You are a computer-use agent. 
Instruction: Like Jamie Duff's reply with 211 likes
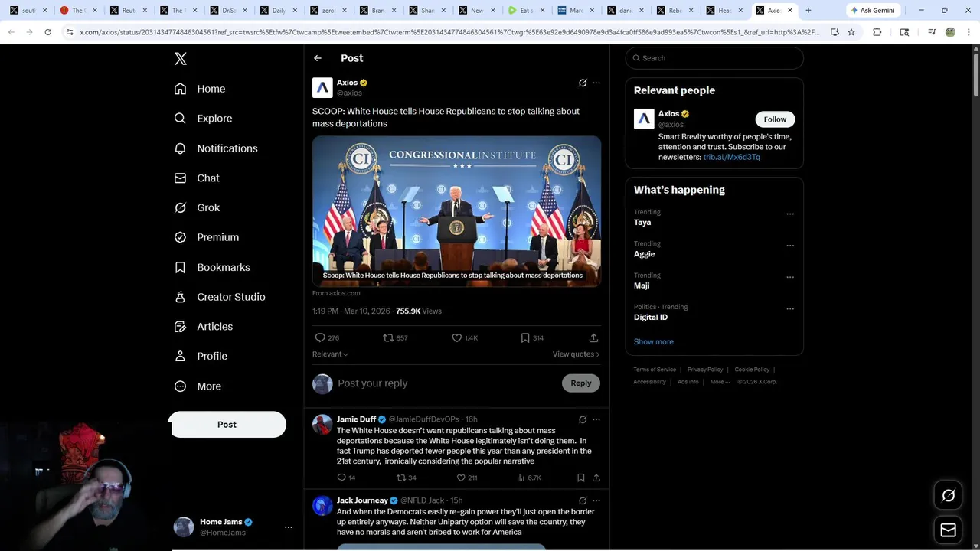[461, 478]
